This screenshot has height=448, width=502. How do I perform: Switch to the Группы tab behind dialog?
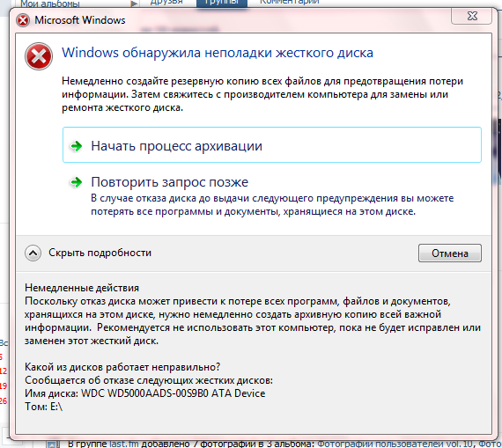(222, 4)
